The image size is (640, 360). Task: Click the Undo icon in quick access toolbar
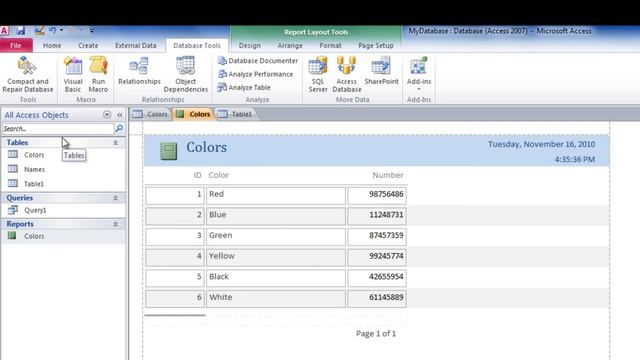[x=52, y=31]
